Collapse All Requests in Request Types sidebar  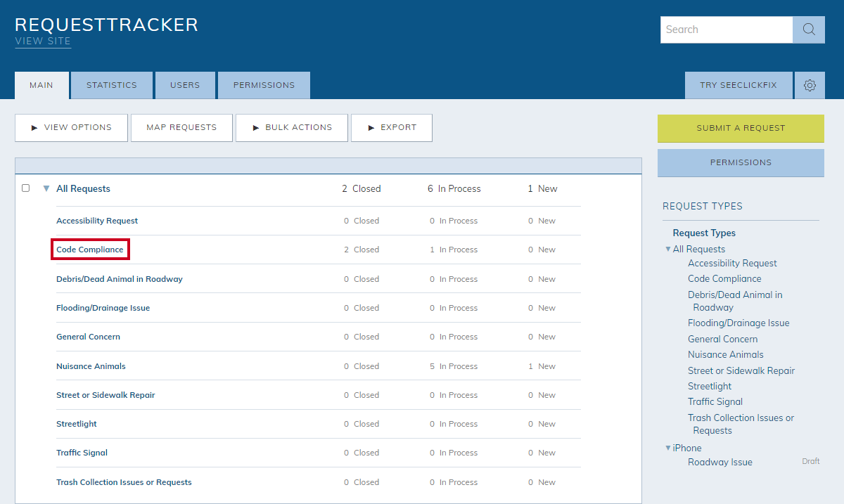(668, 249)
